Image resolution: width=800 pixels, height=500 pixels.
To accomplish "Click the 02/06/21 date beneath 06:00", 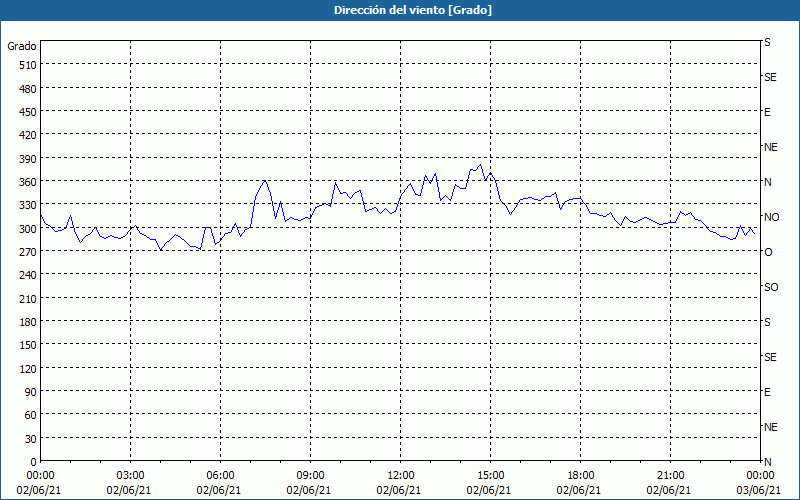I will point(219,490).
